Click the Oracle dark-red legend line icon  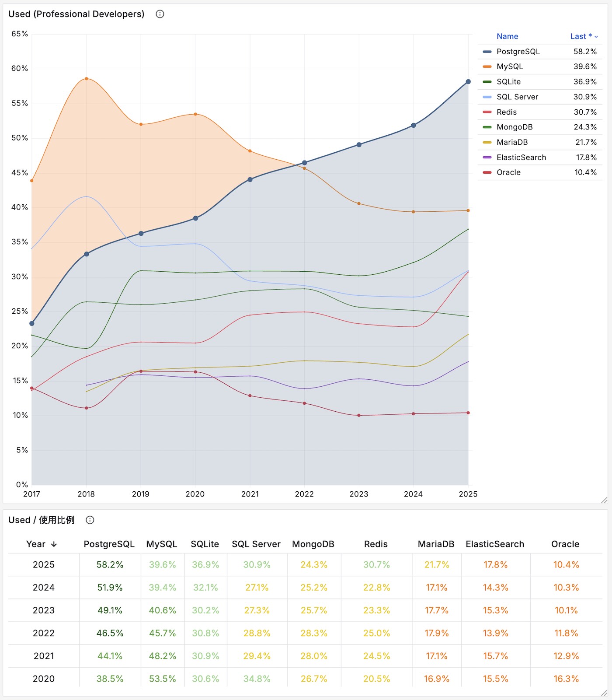click(x=487, y=172)
